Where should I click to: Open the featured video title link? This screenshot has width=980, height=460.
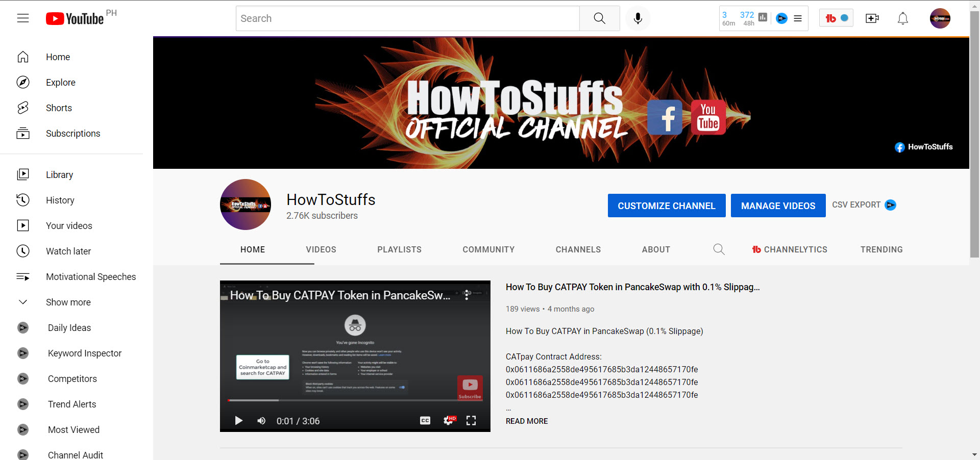tap(633, 287)
